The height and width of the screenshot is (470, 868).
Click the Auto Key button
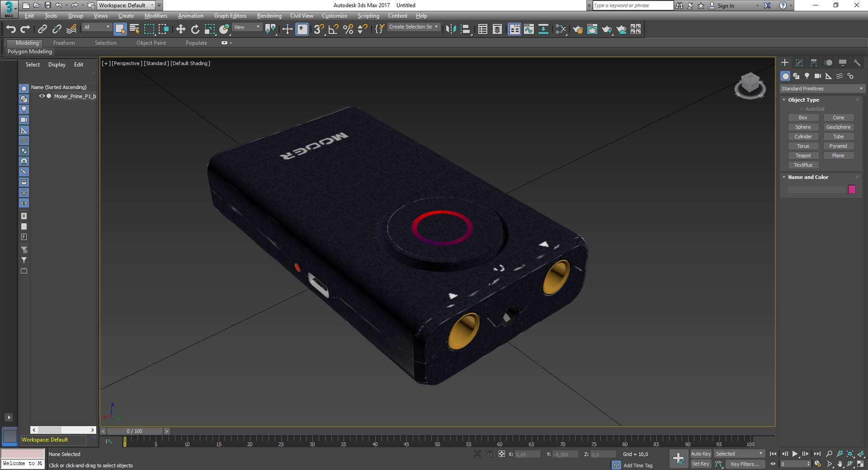[701, 454]
